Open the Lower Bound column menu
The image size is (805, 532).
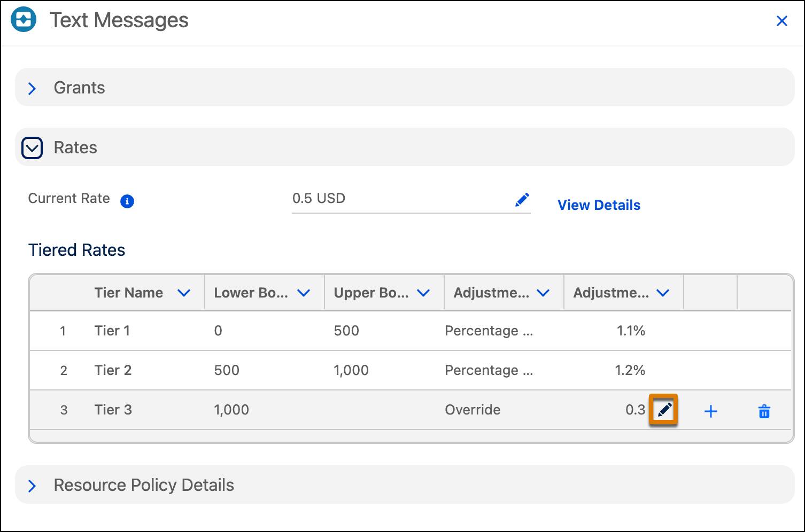tap(304, 293)
